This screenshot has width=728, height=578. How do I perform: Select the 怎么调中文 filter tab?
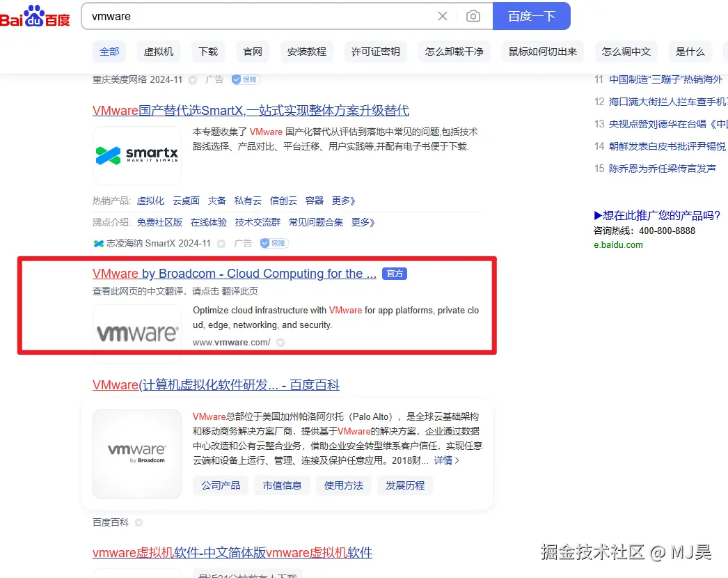coord(626,52)
